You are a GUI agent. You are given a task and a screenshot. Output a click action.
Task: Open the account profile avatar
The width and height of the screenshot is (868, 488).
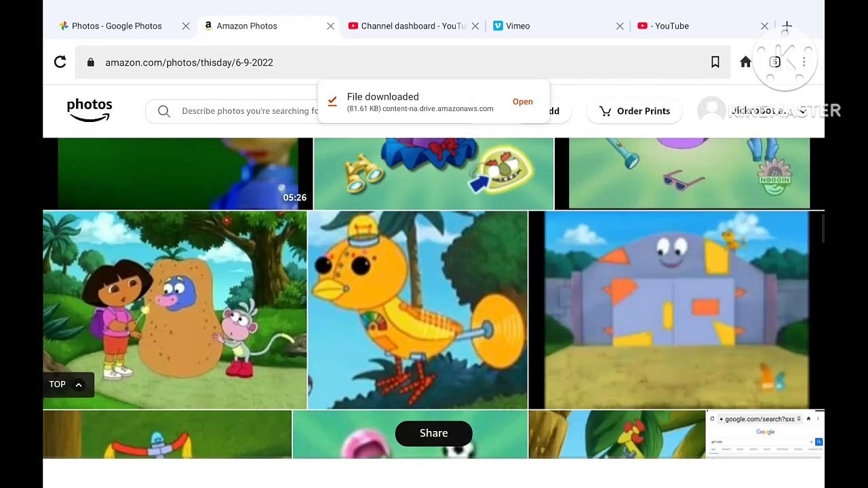pyautogui.click(x=711, y=110)
